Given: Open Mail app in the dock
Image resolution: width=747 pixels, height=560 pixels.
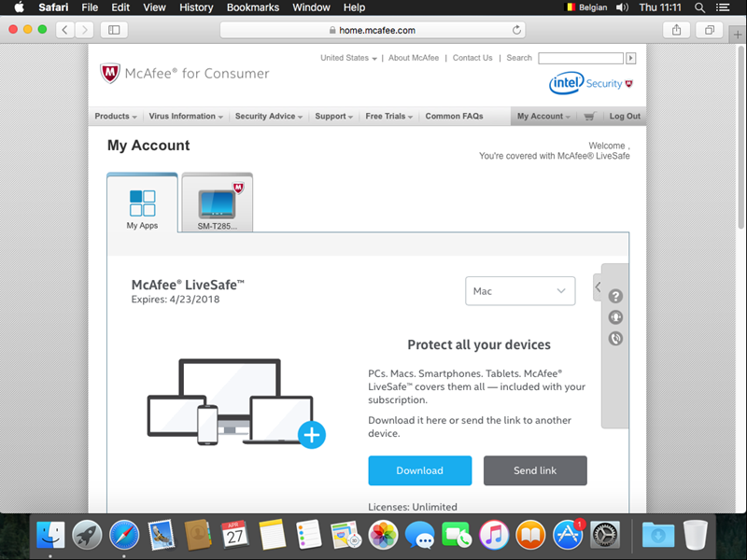Looking at the screenshot, I should point(161,535).
